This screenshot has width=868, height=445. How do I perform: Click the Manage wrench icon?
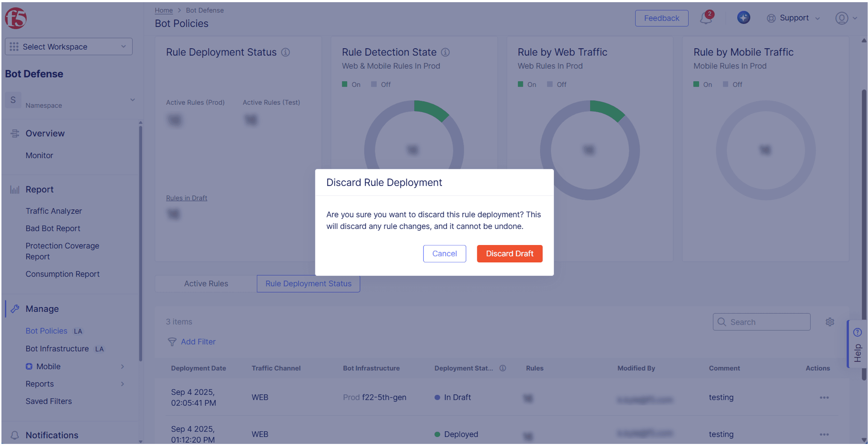(15, 309)
